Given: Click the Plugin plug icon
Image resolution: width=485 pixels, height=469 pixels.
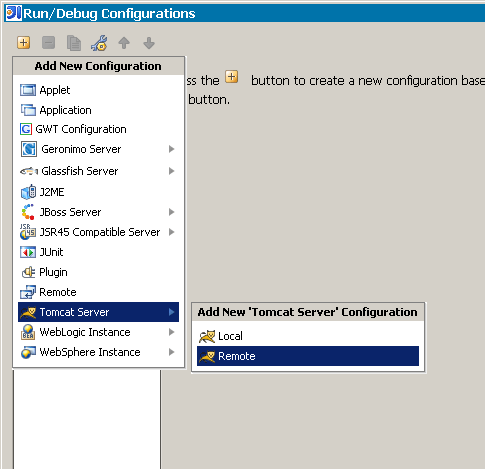Looking at the screenshot, I should pos(28,272).
